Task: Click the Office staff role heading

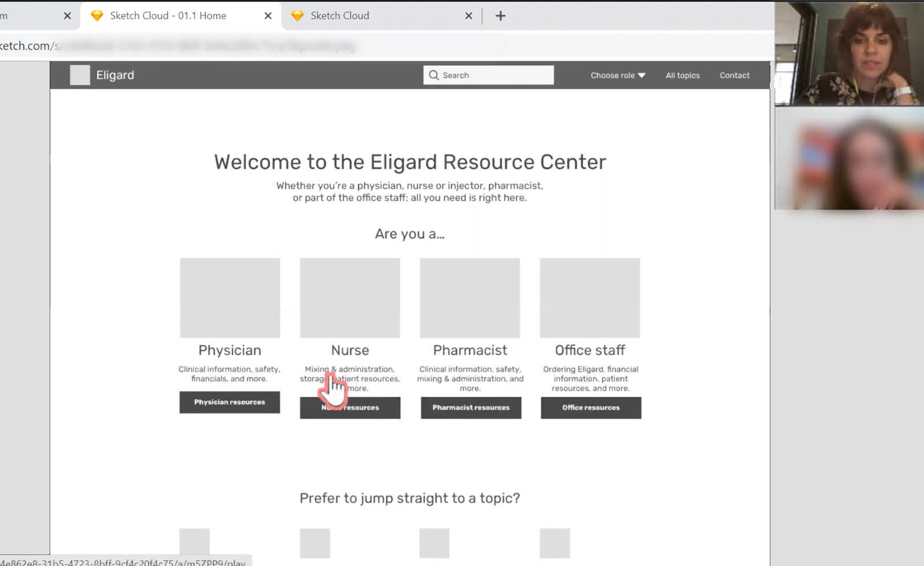Action: point(590,351)
